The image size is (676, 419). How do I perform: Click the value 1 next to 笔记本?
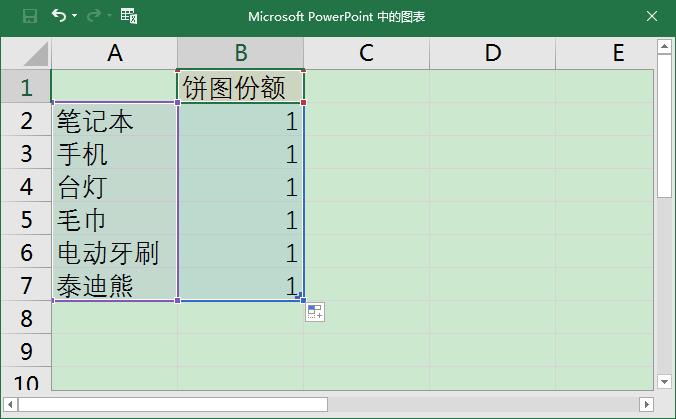(241, 120)
